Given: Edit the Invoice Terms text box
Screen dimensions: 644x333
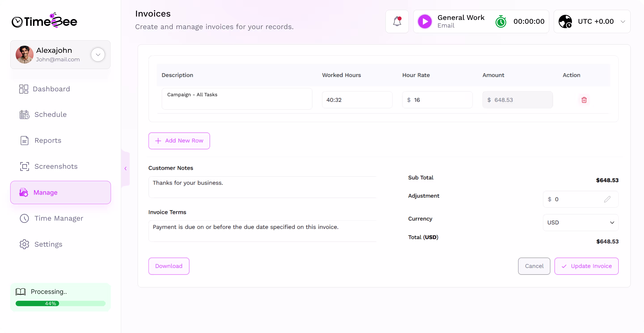Looking at the screenshot, I should pos(263,231).
